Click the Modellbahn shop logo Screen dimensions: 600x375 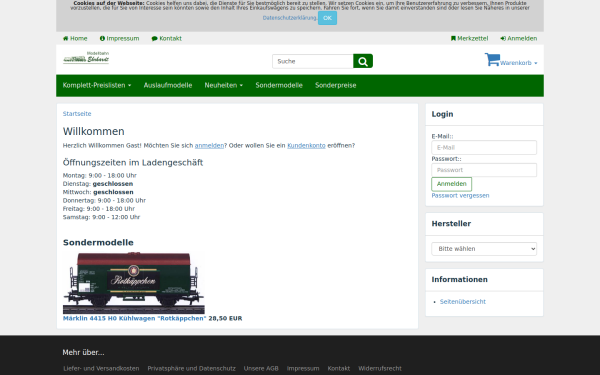pyautogui.click(x=86, y=58)
